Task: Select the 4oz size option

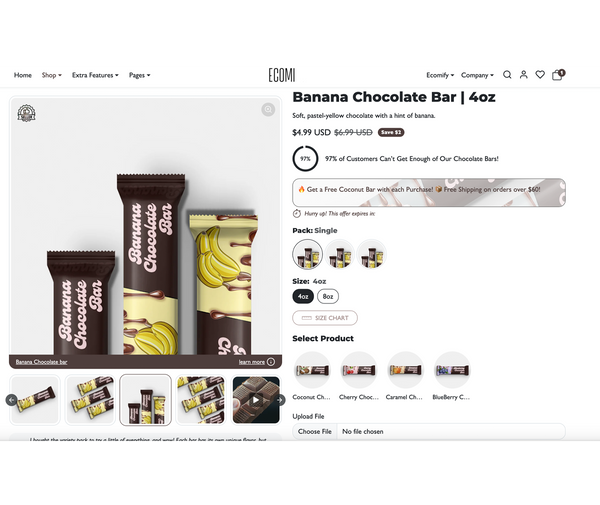Action: (303, 296)
